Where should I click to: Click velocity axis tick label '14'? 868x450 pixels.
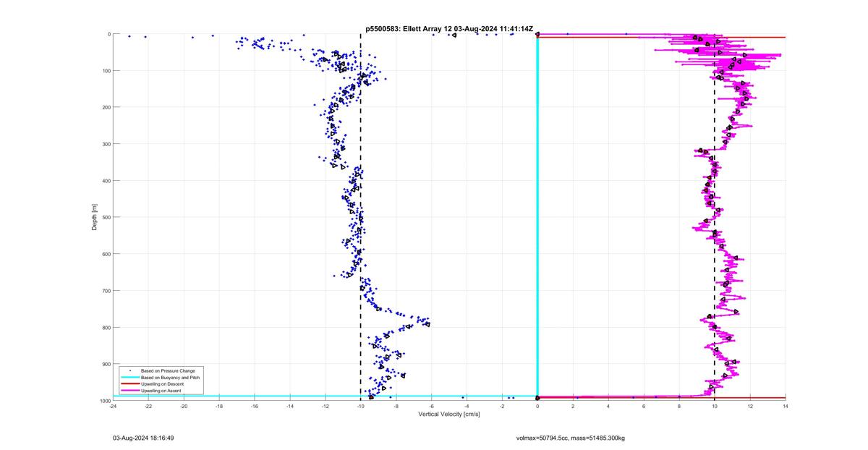click(x=786, y=407)
